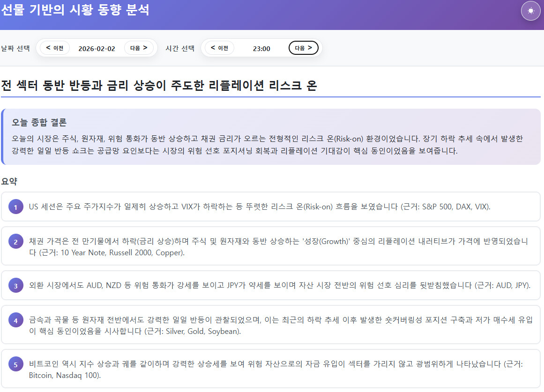This screenshot has height=392, width=544.
Task: Select the number 4 summary badge
Action: (x=15, y=321)
